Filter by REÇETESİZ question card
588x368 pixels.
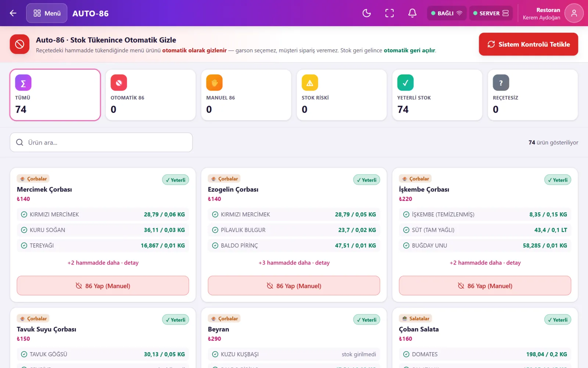[533, 95]
